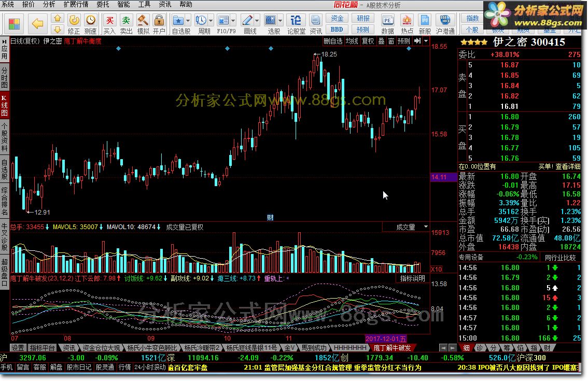
Task: Switch to 资金仓位大观 indicator tab
Action: [101, 348]
